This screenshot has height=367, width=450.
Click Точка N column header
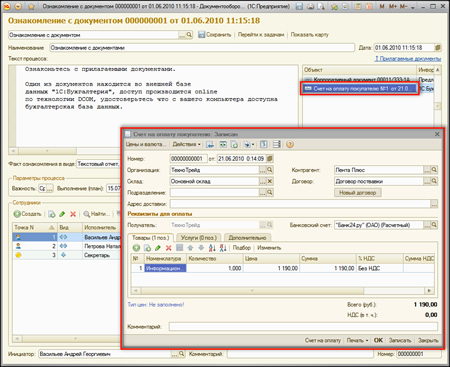point(34,227)
